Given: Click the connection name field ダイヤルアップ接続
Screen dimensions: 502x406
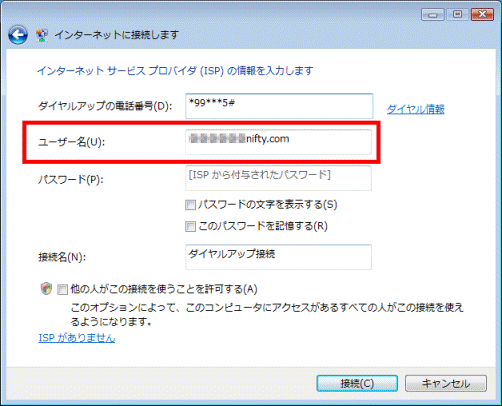Looking at the screenshot, I should [x=278, y=257].
